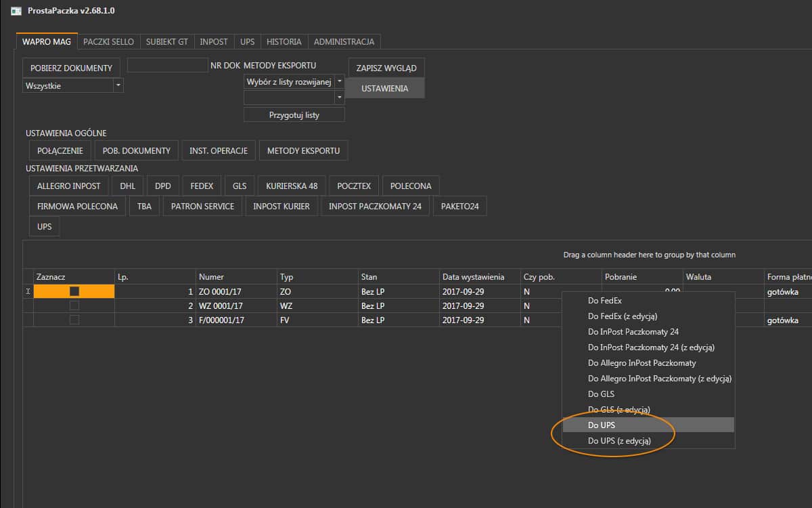Image resolution: width=812 pixels, height=508 pixels.
Task: Click the USTAWIENIA button
Action: click(385, 88)
